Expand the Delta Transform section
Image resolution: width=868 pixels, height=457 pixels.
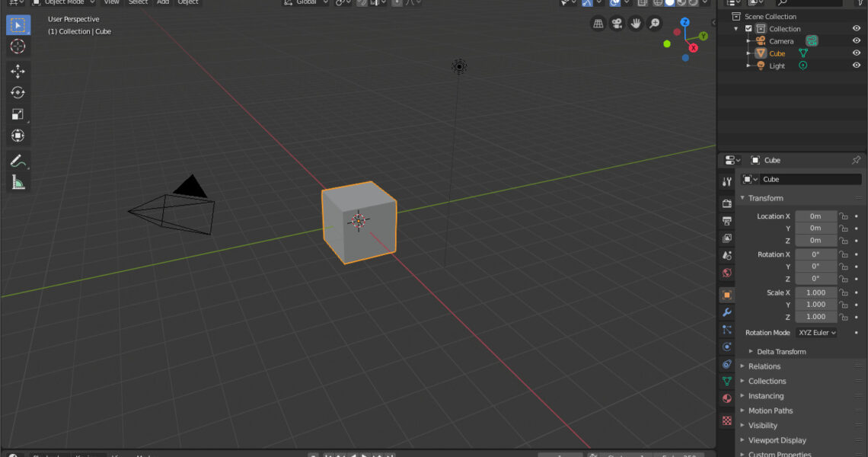pyautogui.click(x=781, y=352)
